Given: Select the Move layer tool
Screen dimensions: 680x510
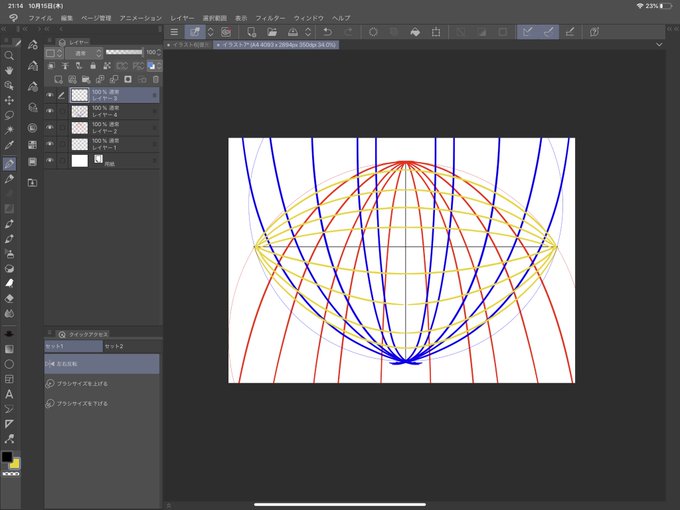Looking at the screenshot, I should 9,100.
